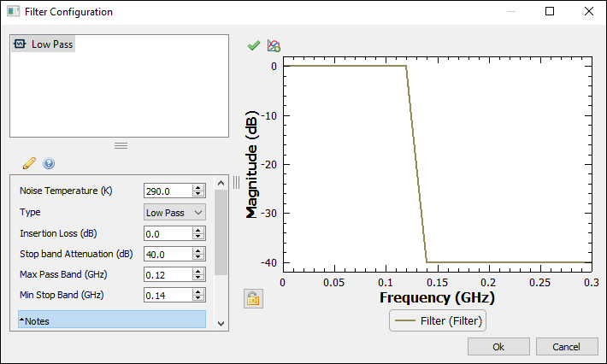The height and width of the screenshot is (364, 607).
Task: Click the Min Stop Band input field
Action: (x=168, y=295)
